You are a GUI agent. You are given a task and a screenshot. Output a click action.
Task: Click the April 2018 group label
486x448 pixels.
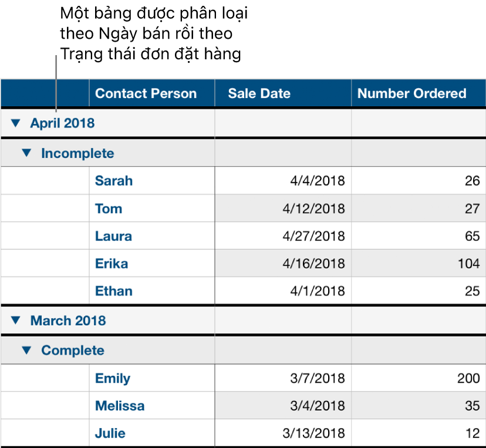62,123
